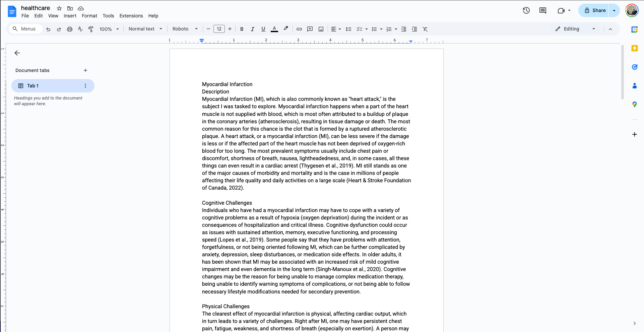Toggle bold formatting

tap(242, 29)
